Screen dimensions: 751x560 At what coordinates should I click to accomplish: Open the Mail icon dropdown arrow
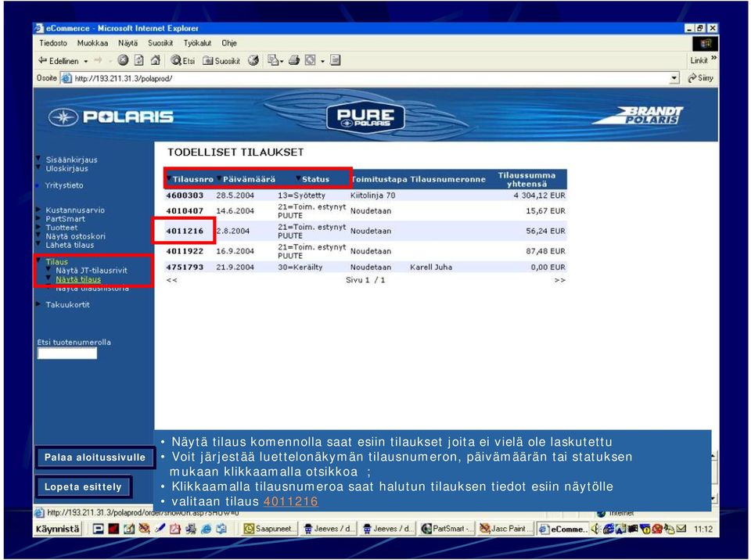pyautogui.click(x=281, y=61)
